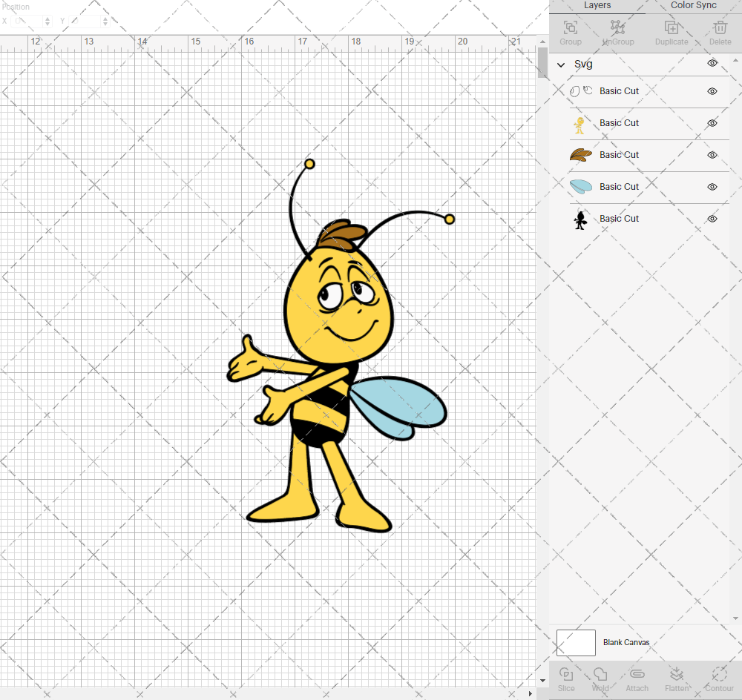
Task: Select the black silhouette layer thumbnail
Action: pos(581,219)
